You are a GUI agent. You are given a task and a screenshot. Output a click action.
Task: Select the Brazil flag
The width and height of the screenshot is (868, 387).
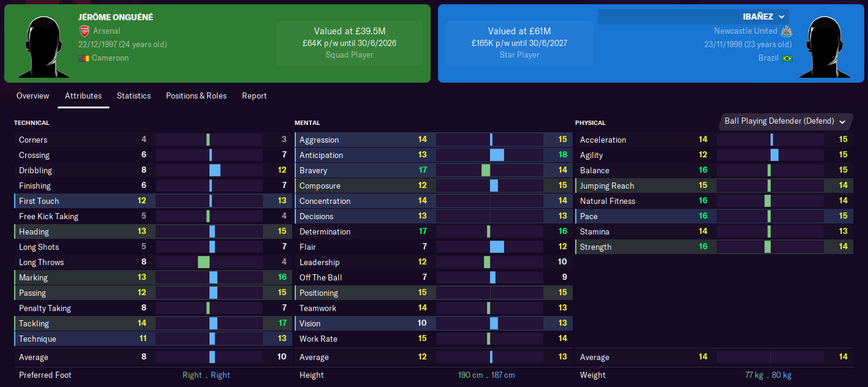[x=787, y=58]
